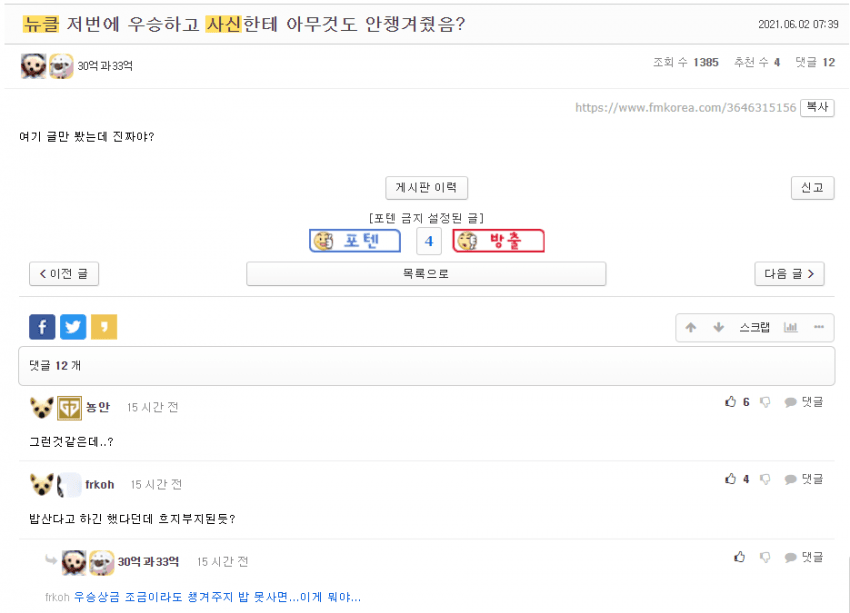Report post using 신고 button
The image size is (850, 613).
(x=813, y=188)
